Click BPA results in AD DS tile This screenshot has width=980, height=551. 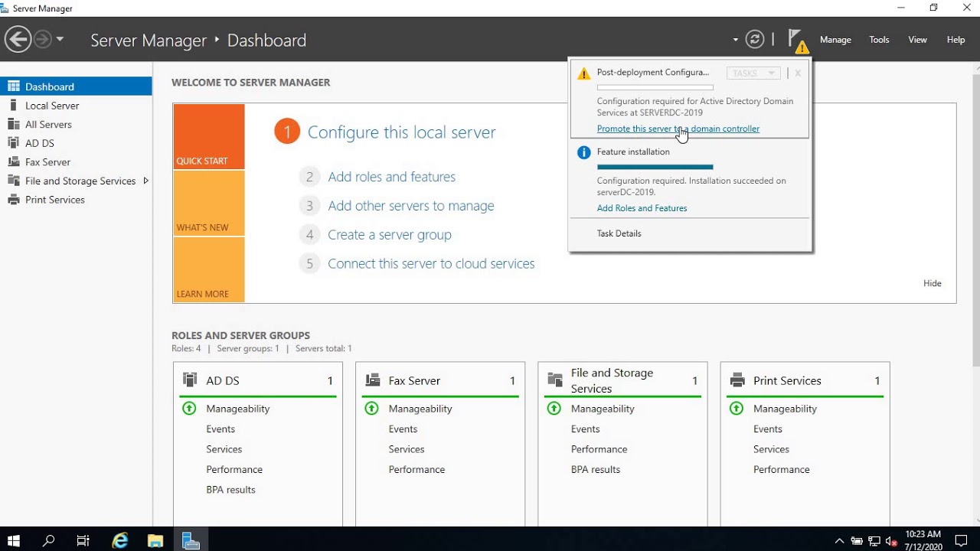pos(230,490)
